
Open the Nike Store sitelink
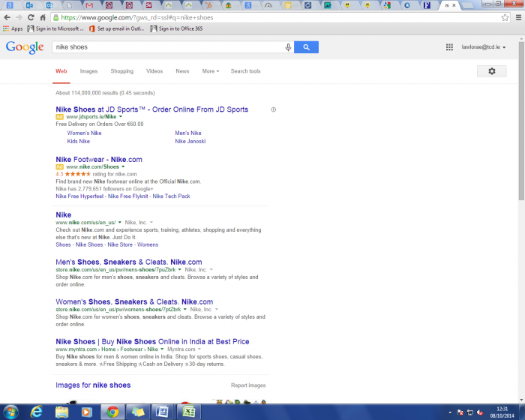[120, 244]
